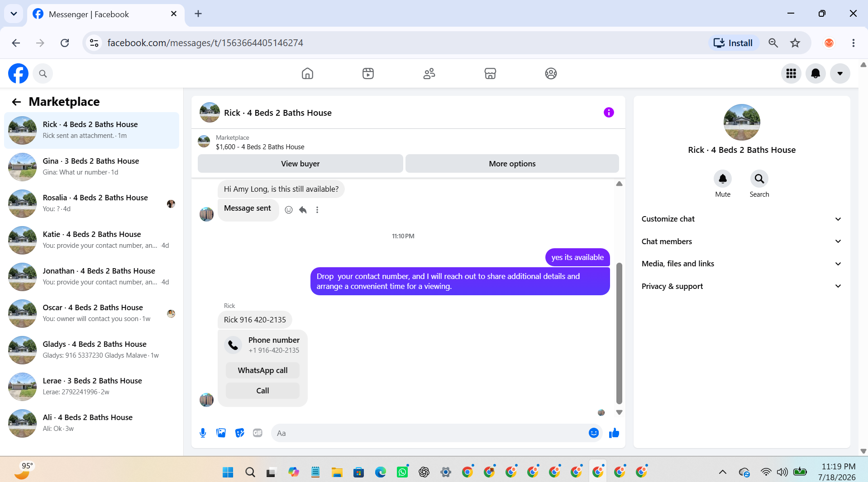Image resolution: width=868 pixels, height=482 pixels.
Task: Open the Windows Start menu
Action: click(x=228, y=472)
